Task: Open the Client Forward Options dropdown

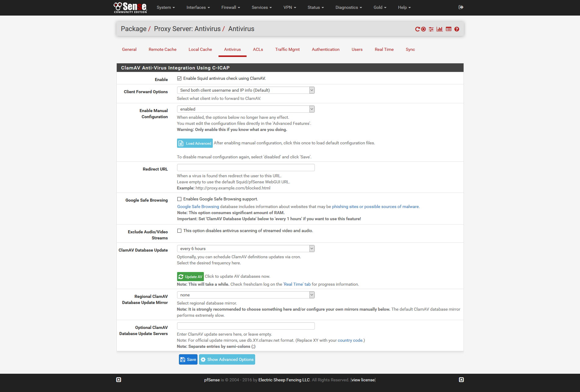Action: tap(246, 90)
